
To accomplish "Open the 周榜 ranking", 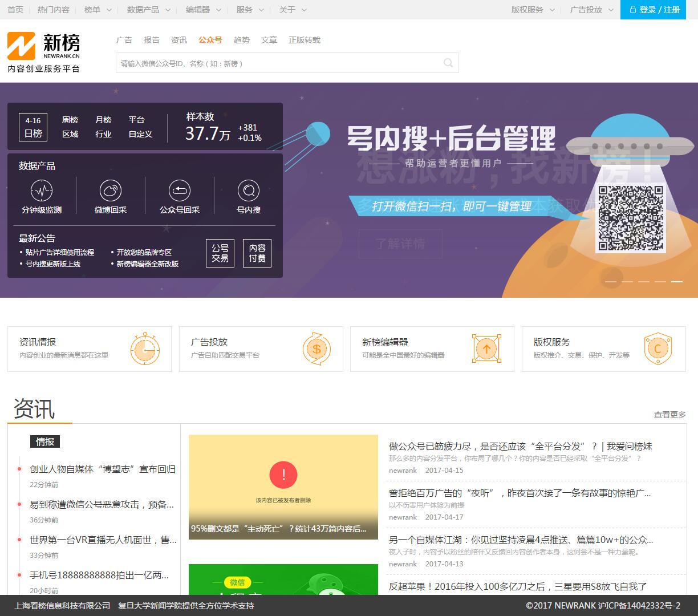I will (70, 120).
